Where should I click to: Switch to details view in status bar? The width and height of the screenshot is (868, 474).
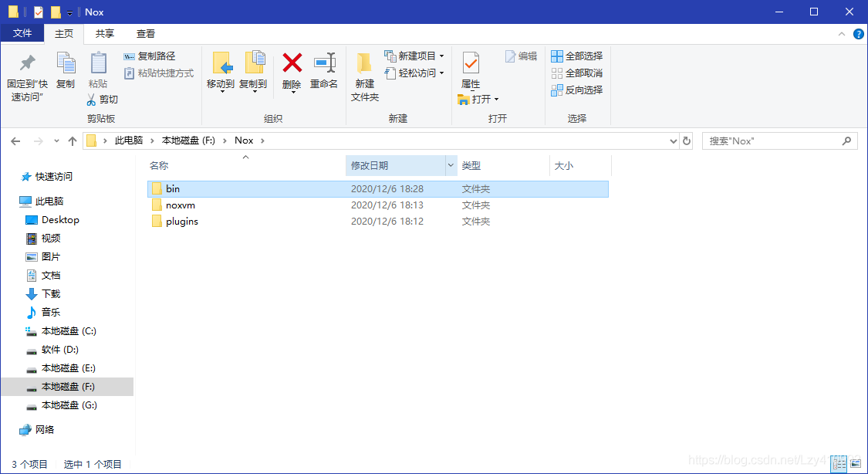point(839,464)
